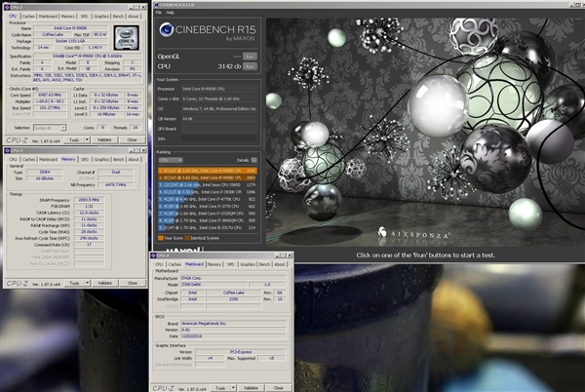Open the Tools dropdown arrow in the top-left CPU-Z window
The height and width of the screenshot is (392, 585).
click(x=86, y=139)
